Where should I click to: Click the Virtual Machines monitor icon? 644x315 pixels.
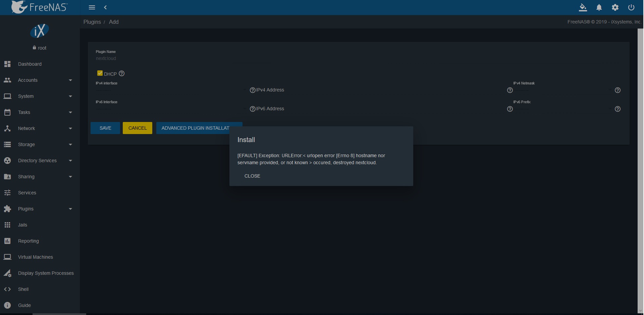coord(7,257)
